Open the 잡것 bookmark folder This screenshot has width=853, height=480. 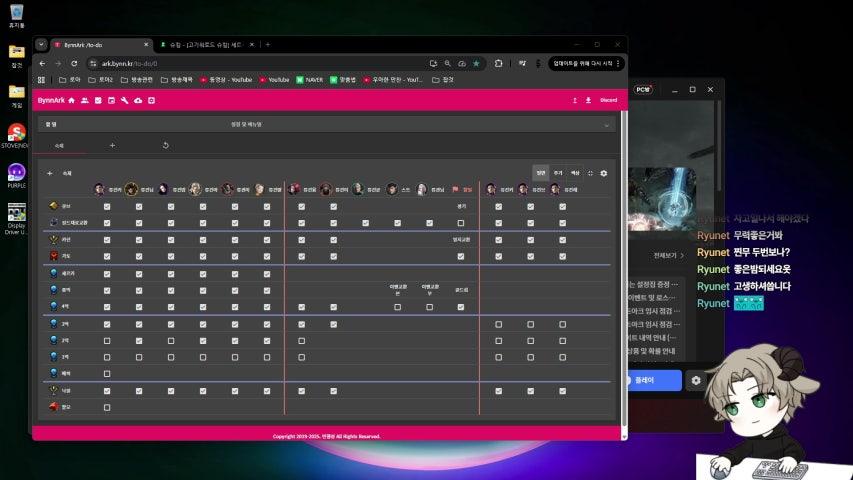pyautogui.click(x=443, y=80)
